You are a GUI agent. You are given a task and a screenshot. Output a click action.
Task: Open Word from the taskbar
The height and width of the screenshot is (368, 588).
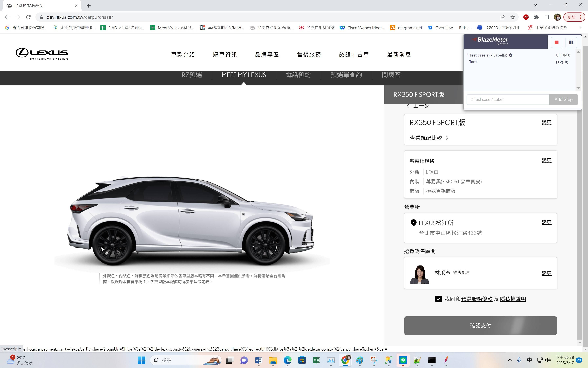coord(259,360)
